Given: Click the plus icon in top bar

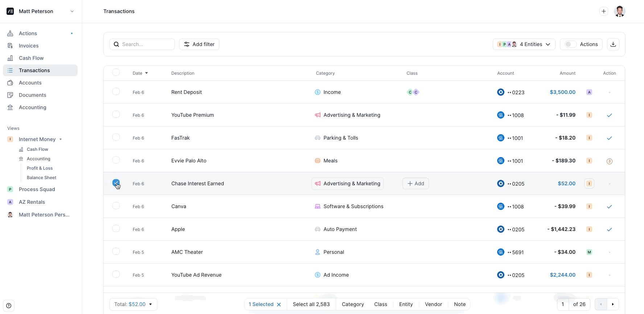Looking at the screenshot, I should (x=604, y=11).
